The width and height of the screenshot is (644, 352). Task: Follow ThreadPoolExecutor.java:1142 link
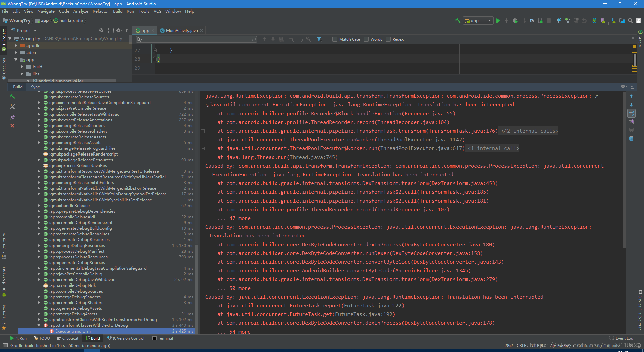(x=420, y=140)
